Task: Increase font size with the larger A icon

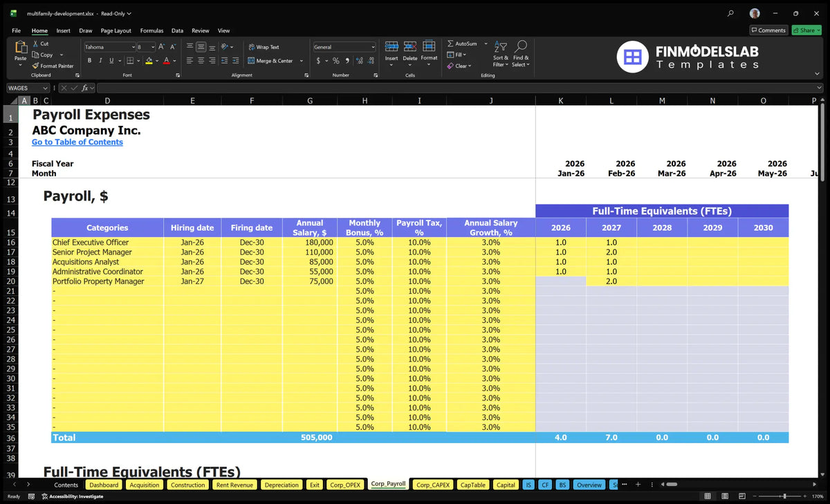Action: point(161,47)
